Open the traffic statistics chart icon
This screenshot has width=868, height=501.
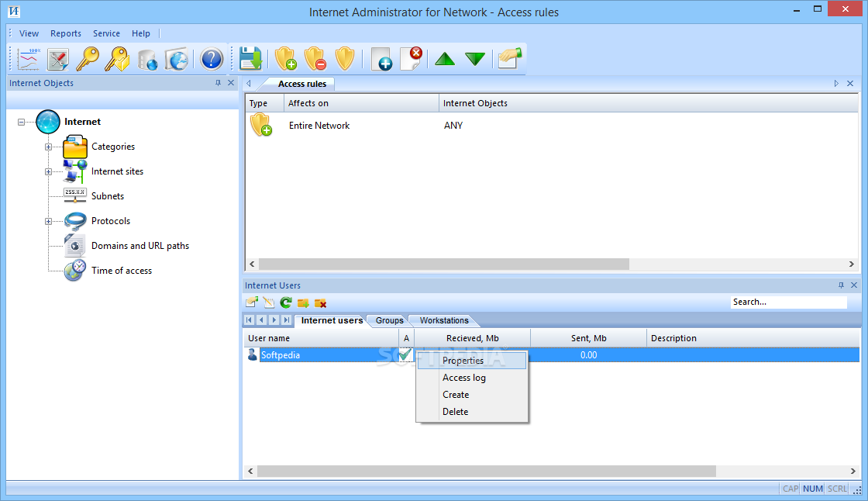tap(28, 59)
